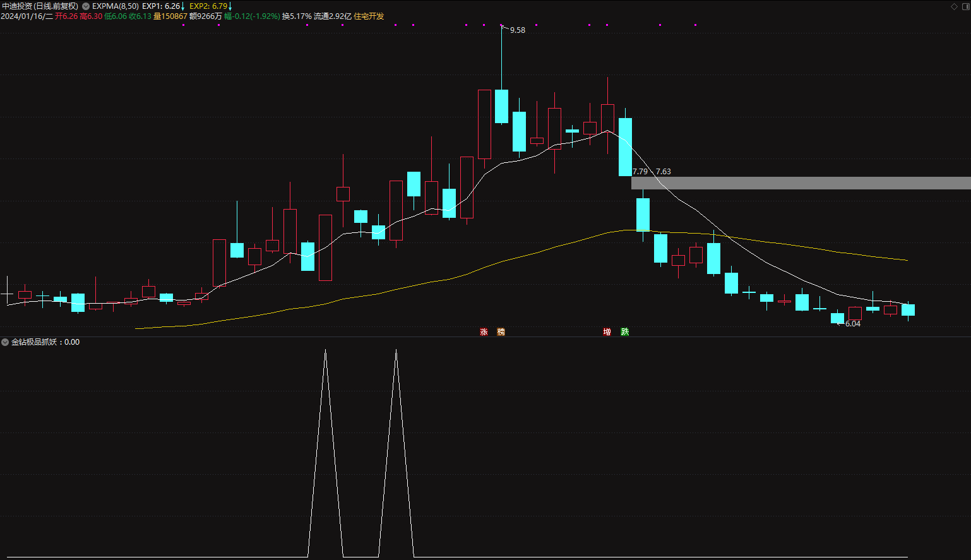Click the 中迪投资(日线.前复权) chart title
The height and width of the screenshot is (560, 971).
pyautogui.click(x=40, y=6)
